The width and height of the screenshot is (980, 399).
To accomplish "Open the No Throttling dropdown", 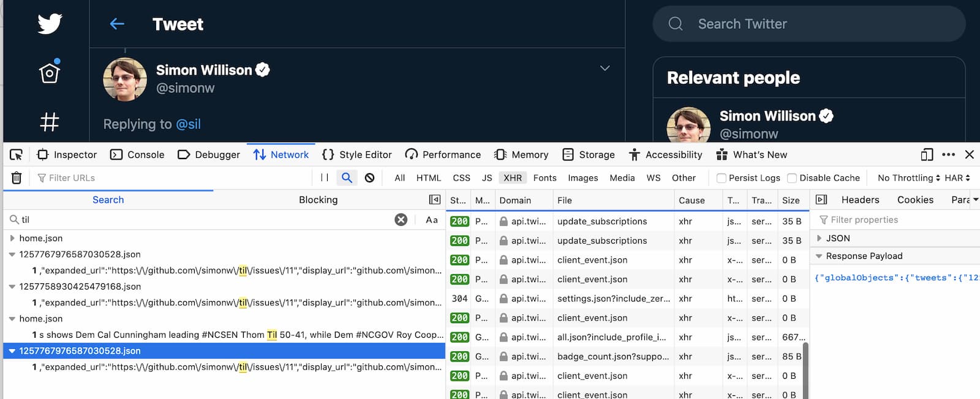I will coord(909,178).
